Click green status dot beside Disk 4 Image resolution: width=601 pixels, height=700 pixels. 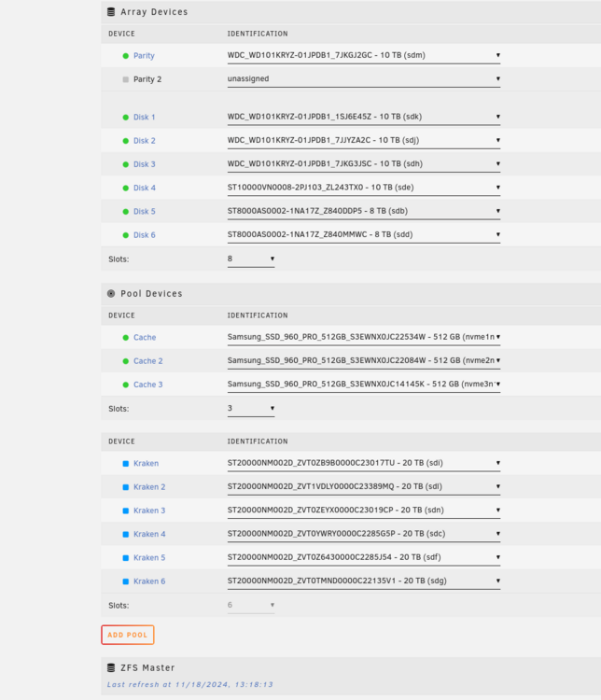(x=125, y=189)
